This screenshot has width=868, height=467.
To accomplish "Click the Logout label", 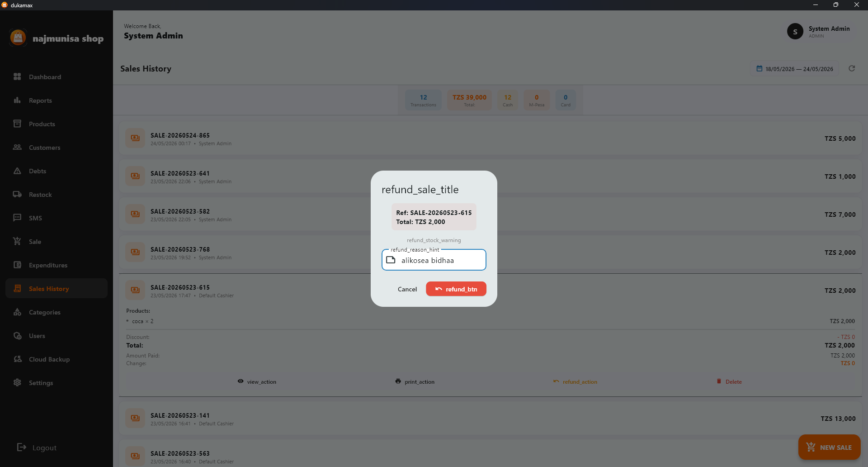I will point(44,448).
